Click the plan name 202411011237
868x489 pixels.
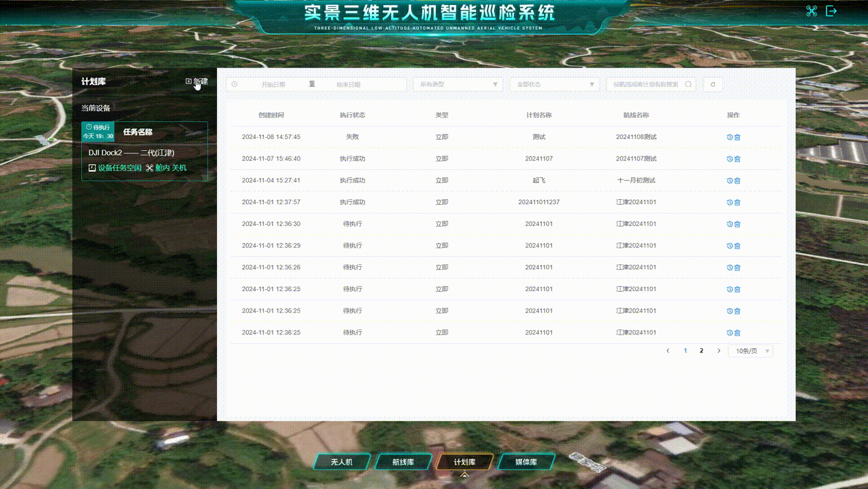click(x=539, y=202)
